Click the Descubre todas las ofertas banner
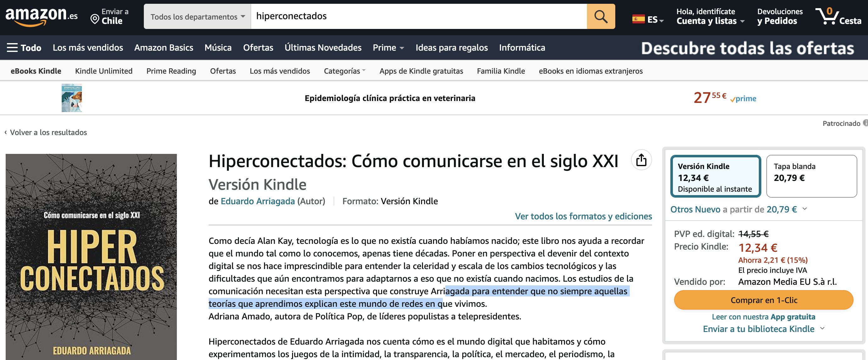This screenshot has height=360, width=868. coord(747,48)
